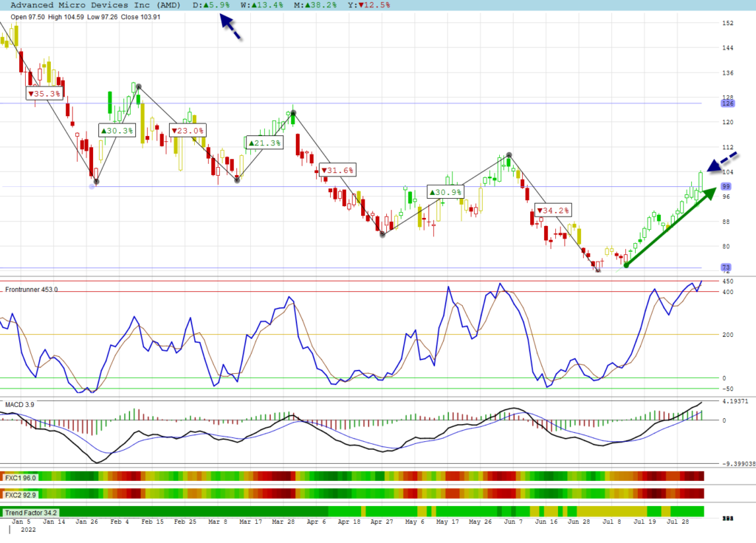The image size is (756, 543).
Task: Click the 120 price axis value
Action: [x=727, y=122]
